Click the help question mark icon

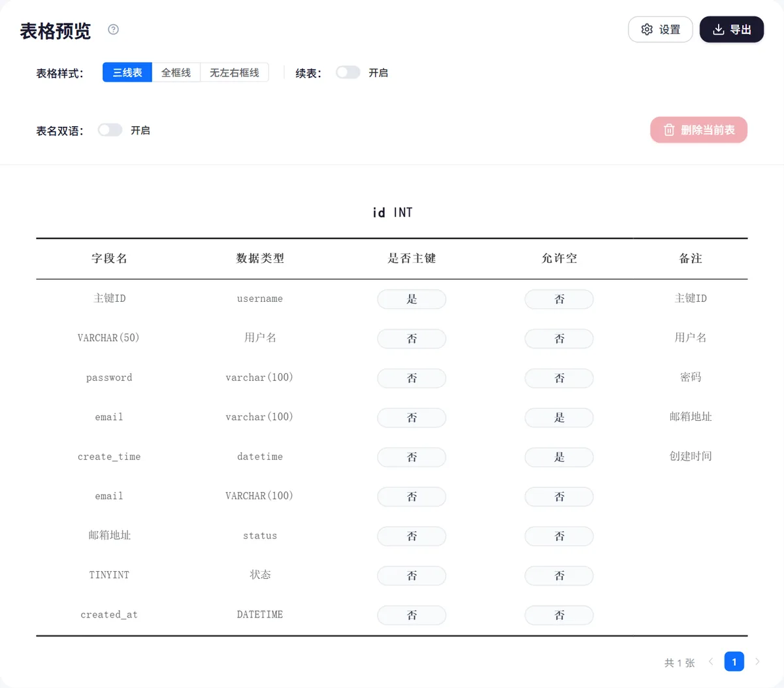(113, 29)
